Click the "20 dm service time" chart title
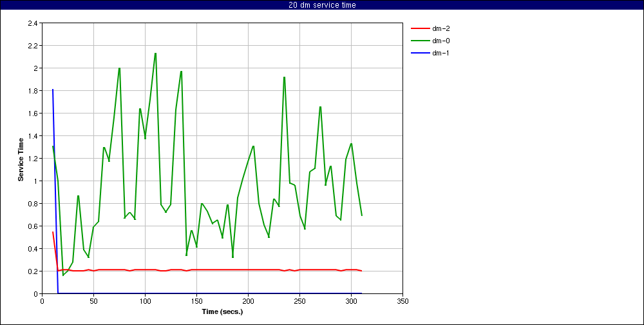Image resolution: width=644 pixels, height=325 pixels. [321, 5]
